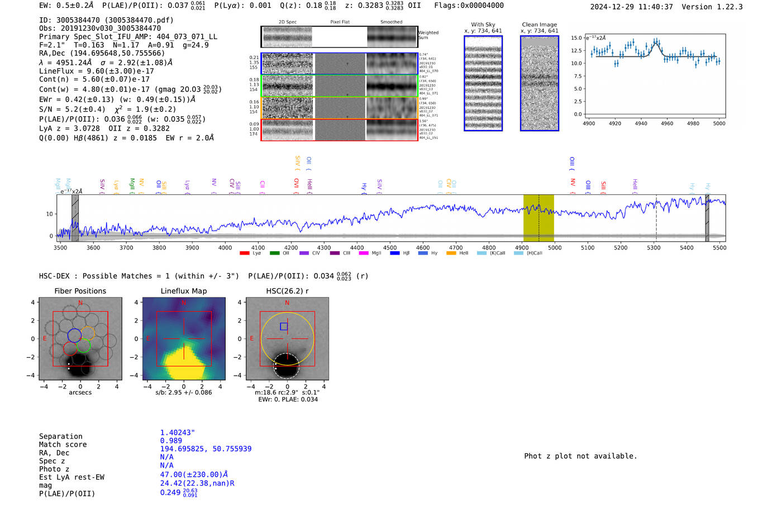Click the hatched gray band near 3550

click(75, 218)
